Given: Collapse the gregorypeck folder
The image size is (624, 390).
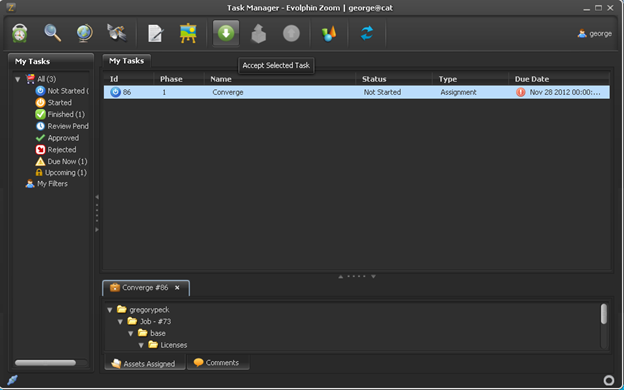Looking at the screenshot, I should (x=110, y=310).
